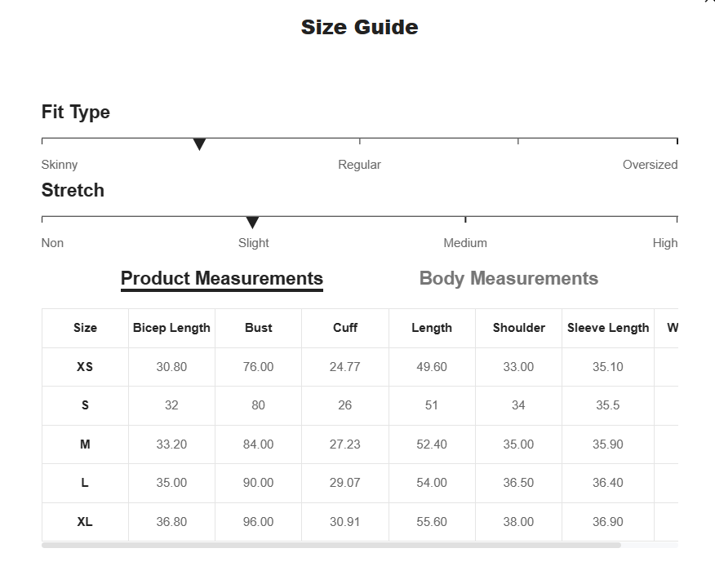Click the M size row label
This screenshot has width=715, height=588.
click(85, 444)
